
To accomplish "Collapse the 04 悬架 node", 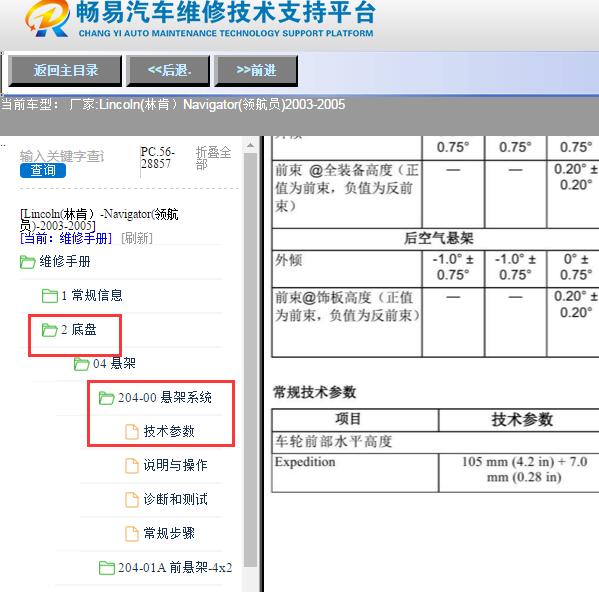I will pyautogui.click(x=114, y=363).
